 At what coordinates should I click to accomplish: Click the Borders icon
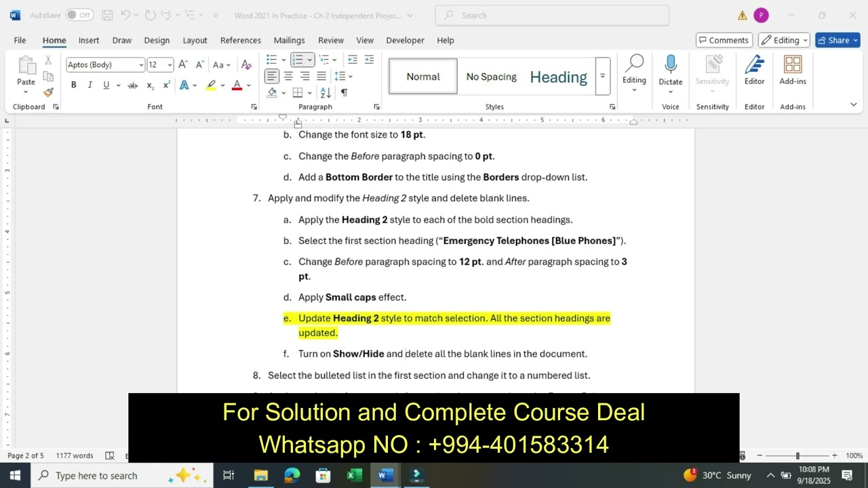(x=298, y=92)
